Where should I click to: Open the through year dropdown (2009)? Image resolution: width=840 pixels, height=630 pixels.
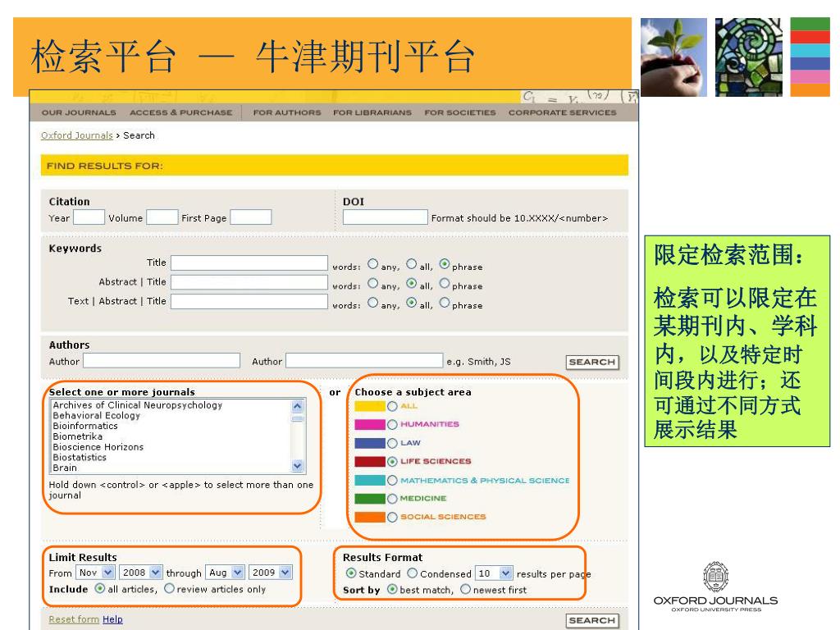[271, 573]
